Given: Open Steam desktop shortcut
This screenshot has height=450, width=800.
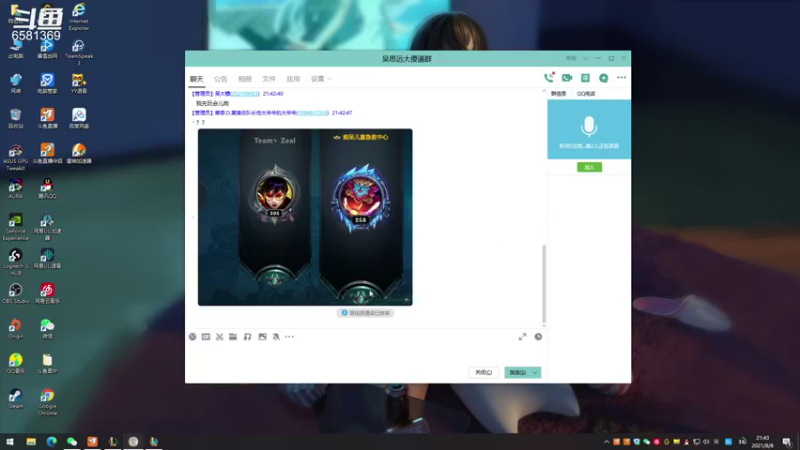Looking at the screenshot, I should (15, 398).
